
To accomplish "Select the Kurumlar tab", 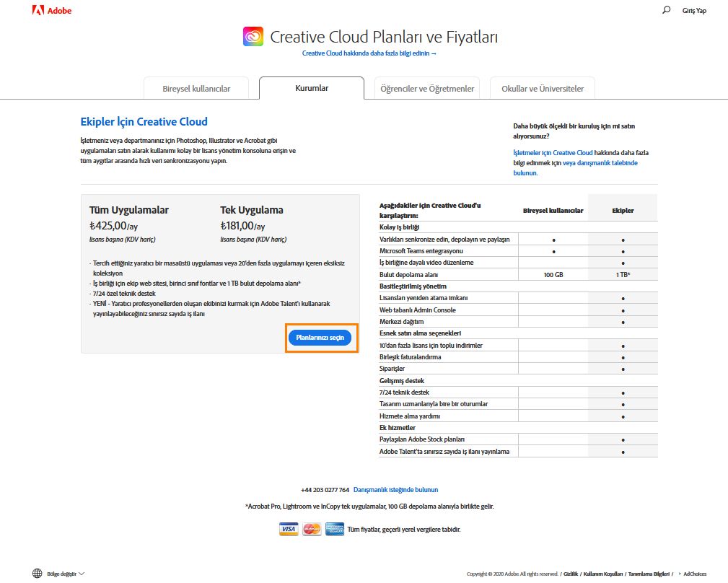I will click(312, 88).
